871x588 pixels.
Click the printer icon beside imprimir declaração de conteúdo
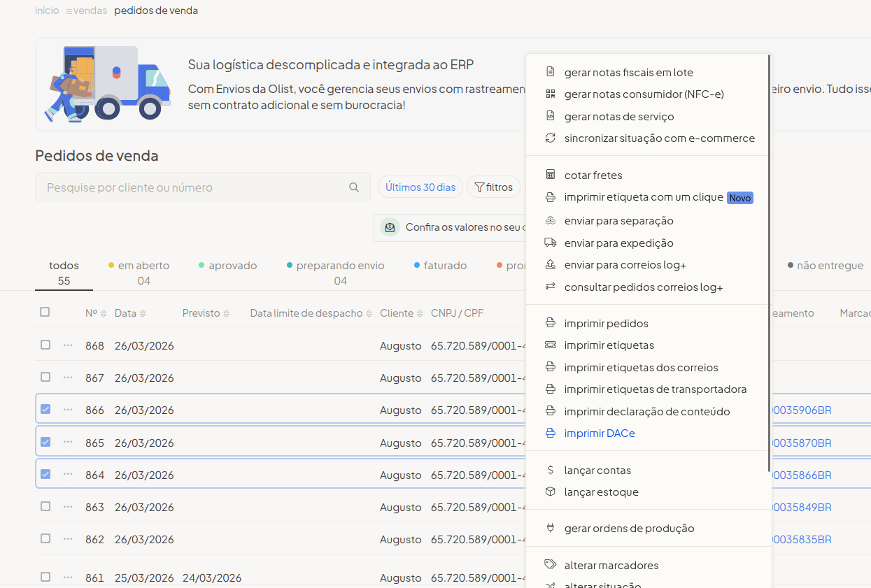coord(551,411)
